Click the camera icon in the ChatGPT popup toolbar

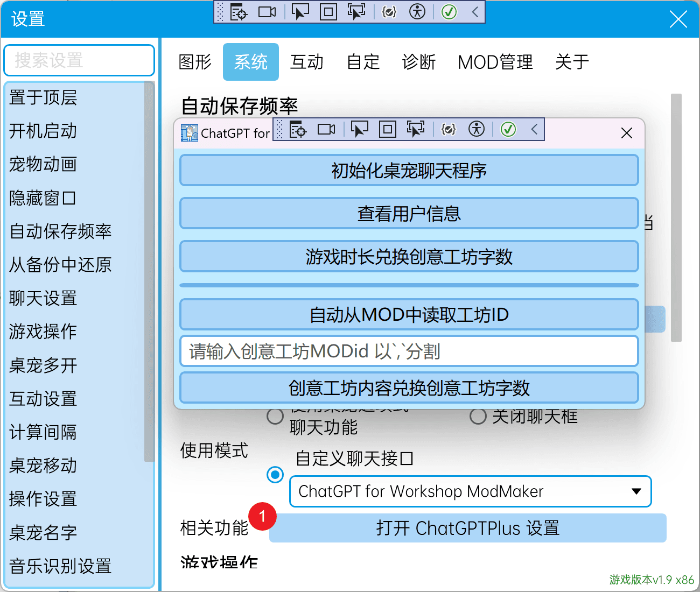[326, 129]
